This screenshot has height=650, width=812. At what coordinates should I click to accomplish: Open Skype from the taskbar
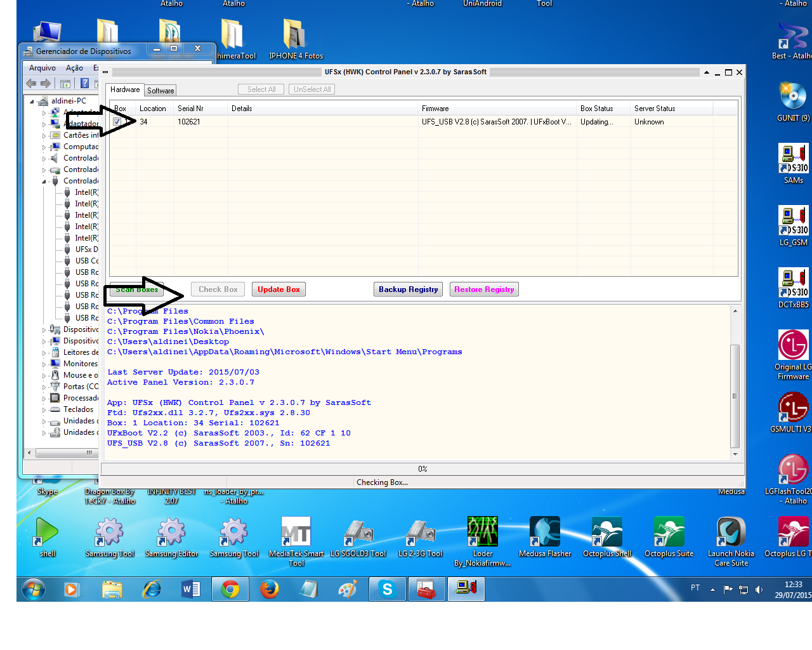(x=387, y=589)
